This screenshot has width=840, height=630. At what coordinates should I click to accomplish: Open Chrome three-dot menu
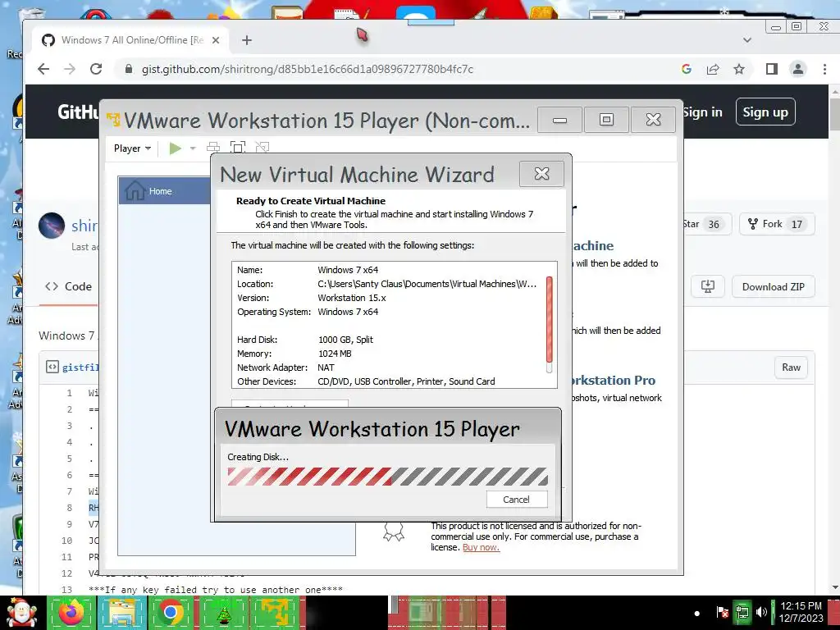[824, 69]
